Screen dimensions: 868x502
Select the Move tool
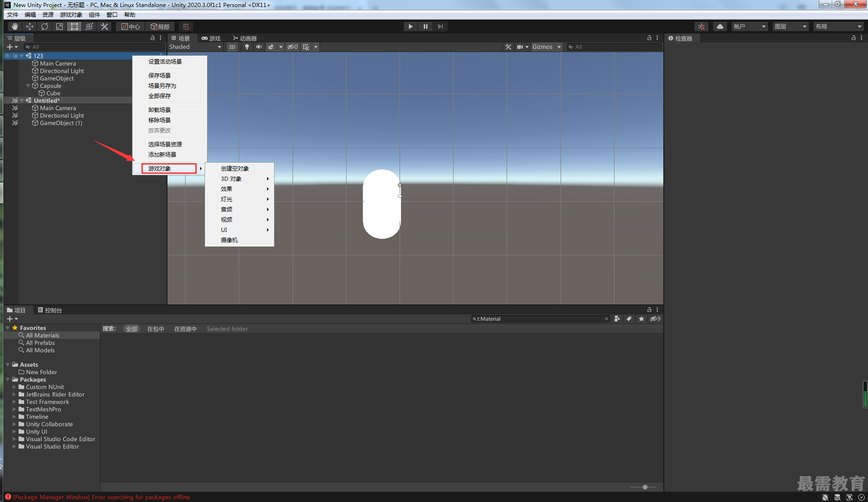(30, 26)
